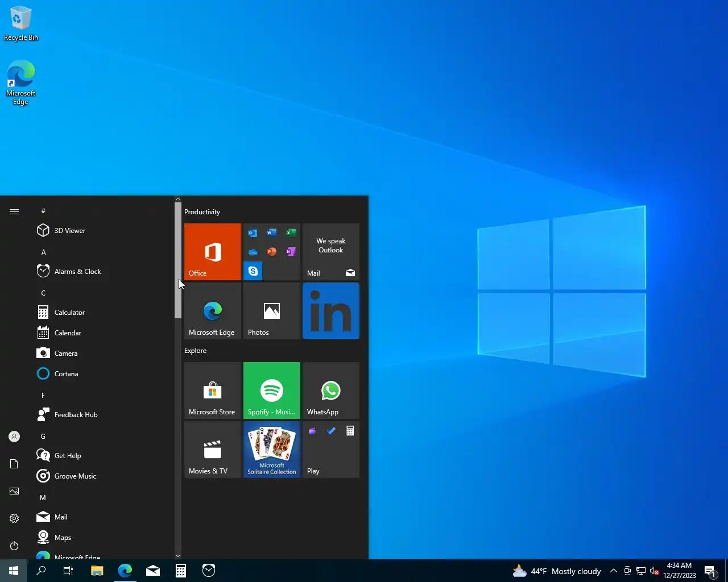Click the 'G' letter header in app list

pyautogui.click(x=43, y=436)
